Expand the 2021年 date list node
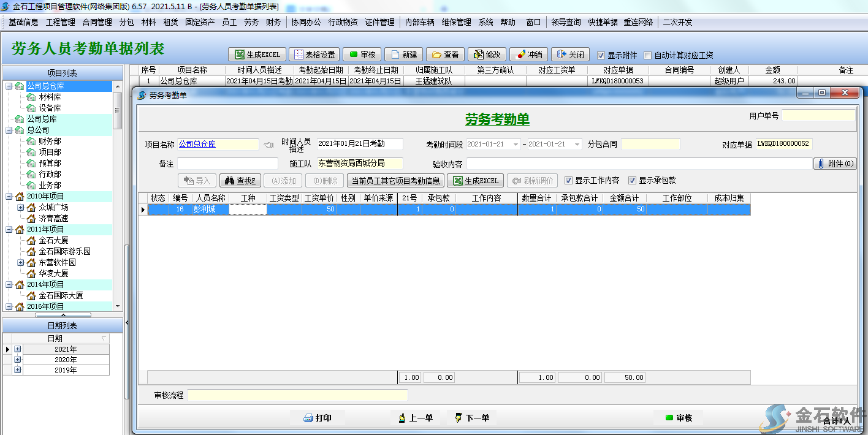868x435 pixels. pos(18,349)
